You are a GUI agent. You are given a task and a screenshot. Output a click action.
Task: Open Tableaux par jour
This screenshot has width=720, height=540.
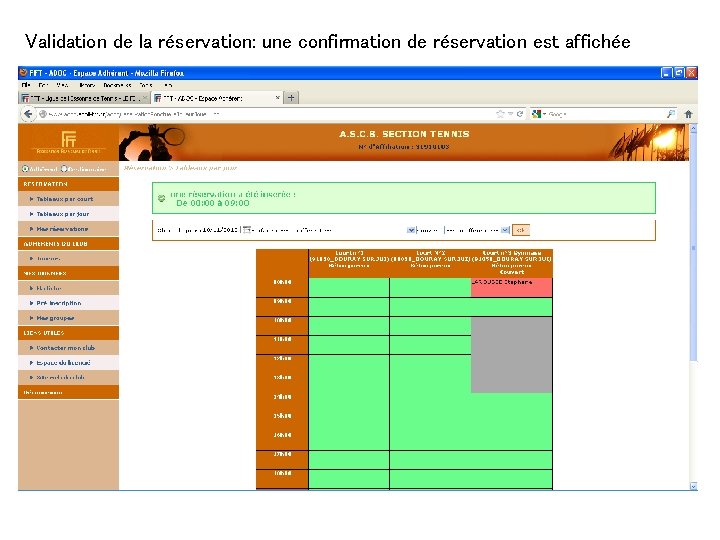click(63, 214)
